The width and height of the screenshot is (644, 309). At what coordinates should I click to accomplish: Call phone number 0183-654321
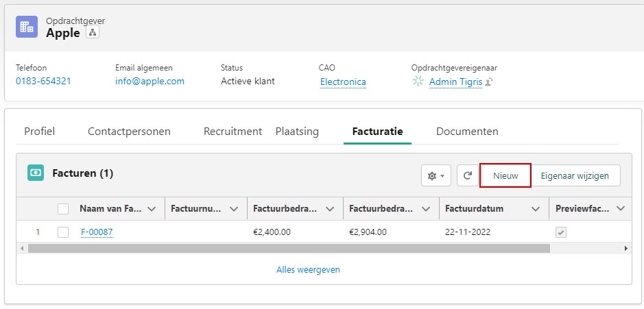tap(43, 82)
